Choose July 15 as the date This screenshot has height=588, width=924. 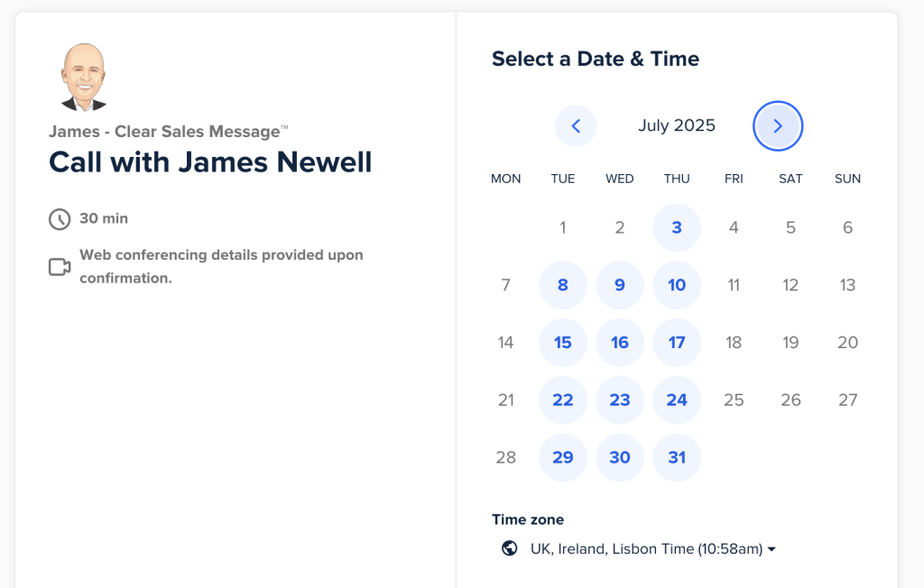563,343
